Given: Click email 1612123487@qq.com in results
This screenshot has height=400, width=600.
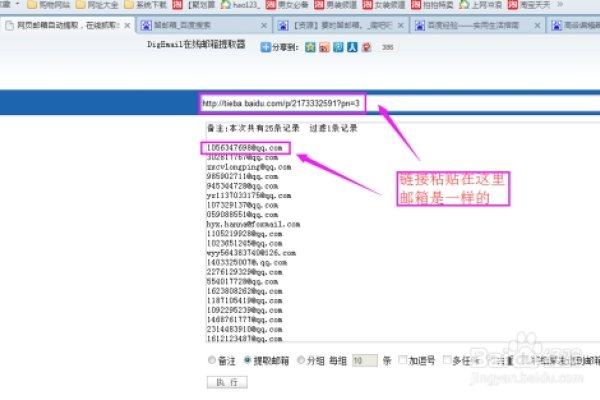Looking at the screenshot, I should point(245,338).
